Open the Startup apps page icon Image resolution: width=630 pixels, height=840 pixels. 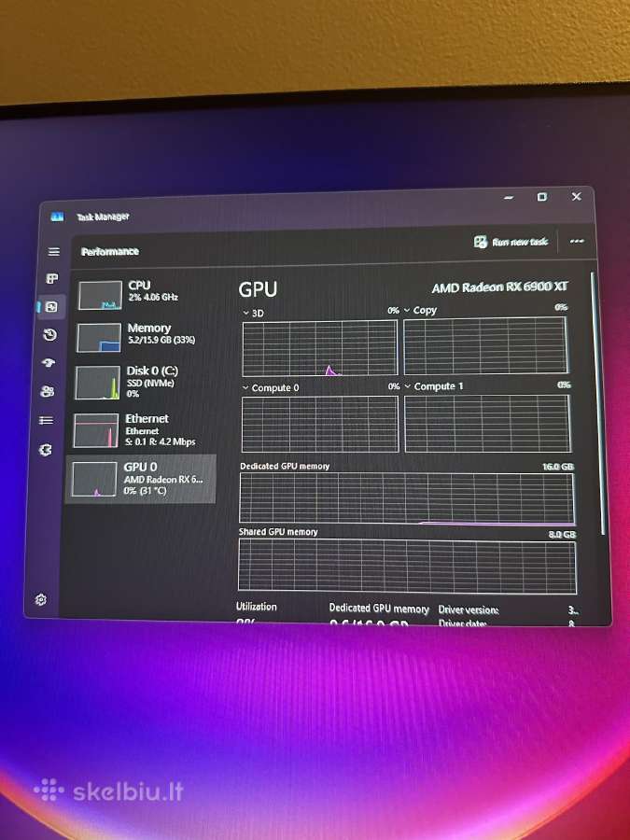pyautogui.click(x=49, y=363)
